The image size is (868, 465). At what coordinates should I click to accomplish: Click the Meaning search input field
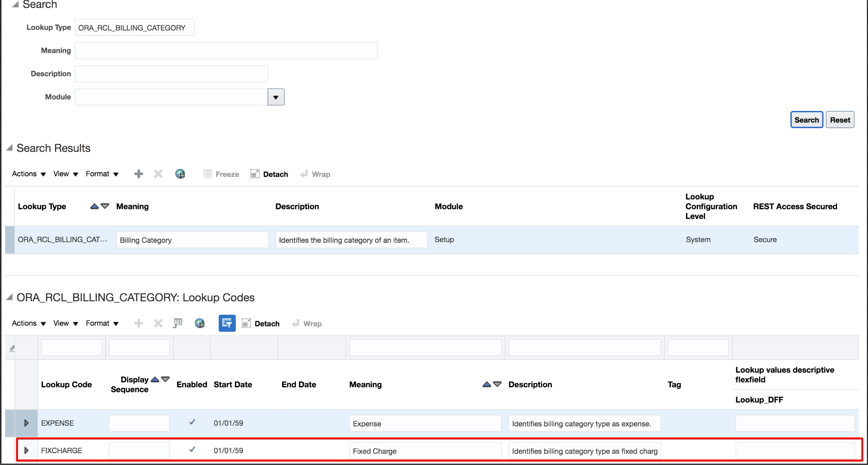pyautogui.click(x=226, y=51)
